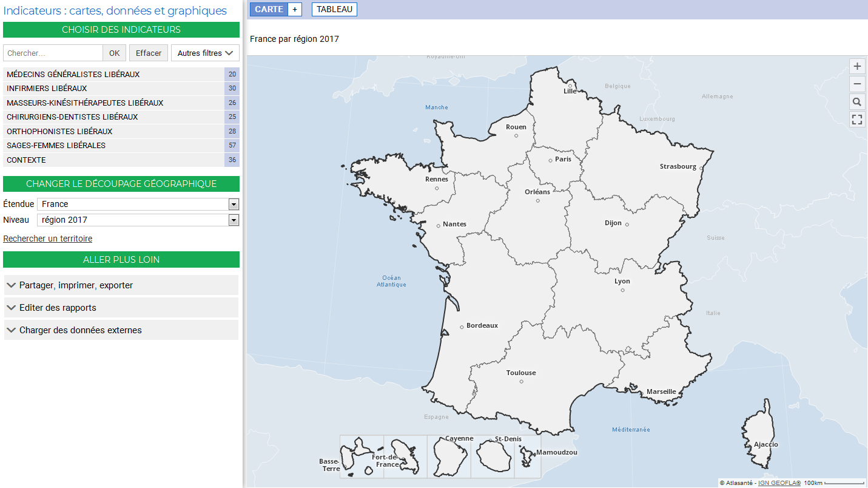Viewport: 868px width, 488px height.
Task: Click the Rechercher un territoire link
Action: pos(48,239)
